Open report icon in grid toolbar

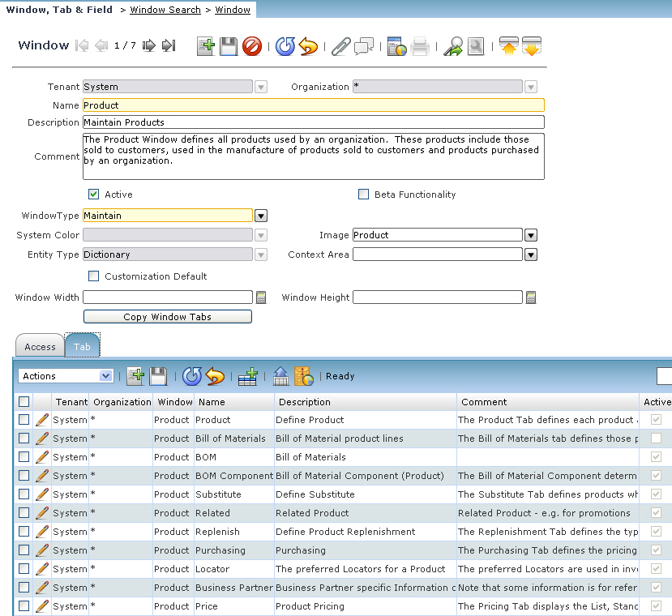pyautogui.click(x=304, y=376)
